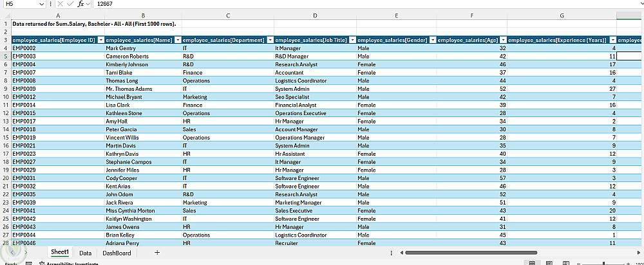
Task: Open the Name column filter dropdown
Action: [x=178, y=40]
